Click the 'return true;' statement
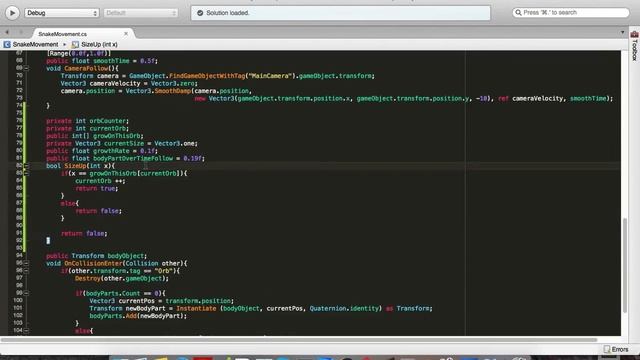640x360 pixels. [96, 189]
